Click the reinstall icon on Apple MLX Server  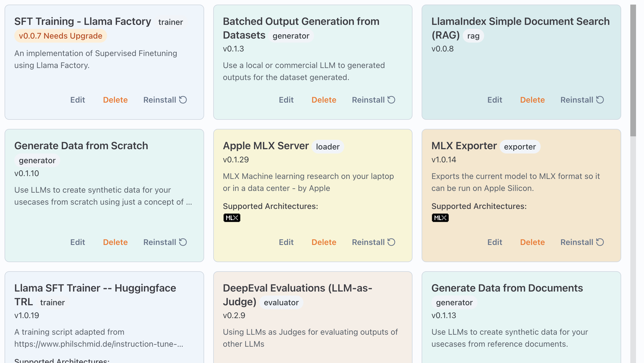coord(391,242)
